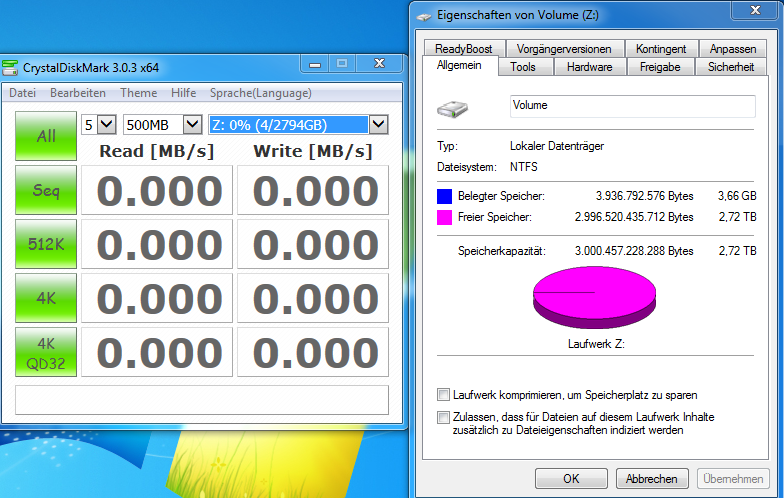Open the Theme menu
Viewport: 784px width, 498px height.
[x=138, y=93]
